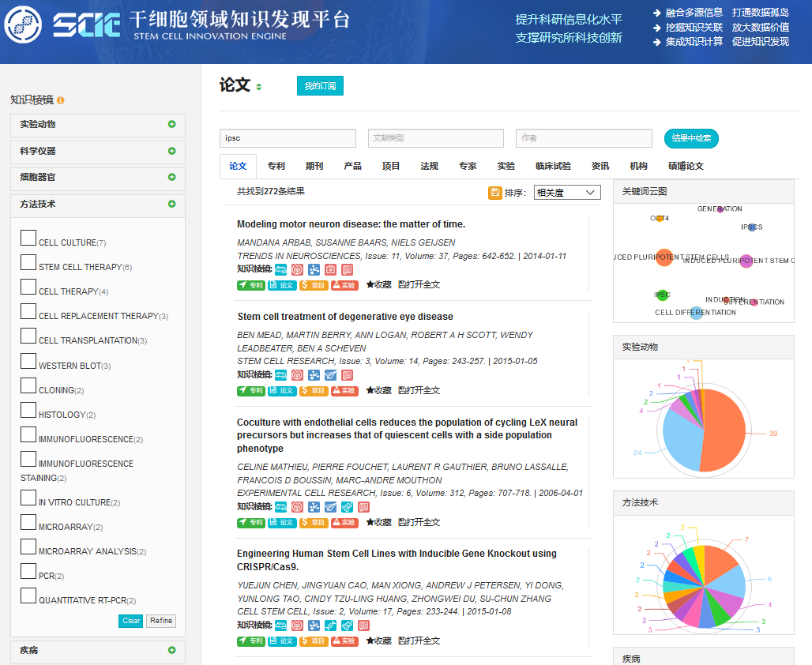
Task: Click the orange 项目 tag under Stem cell treatment article
Action: (314, 391)
